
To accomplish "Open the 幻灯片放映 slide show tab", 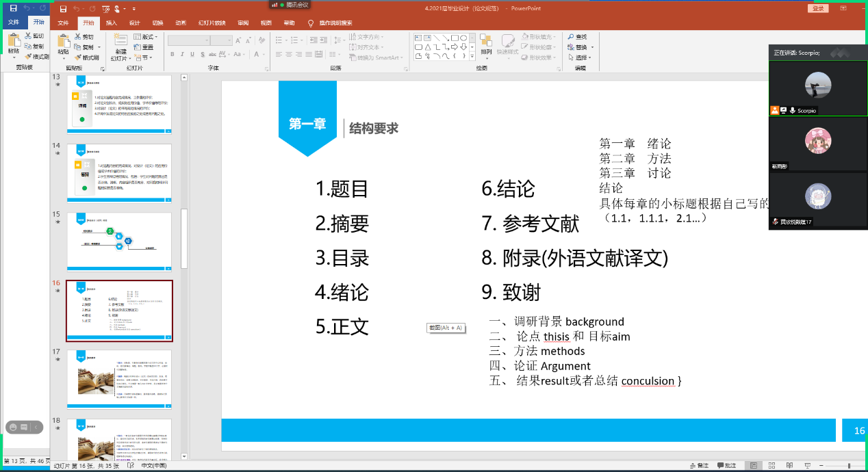I will point(212,23).
